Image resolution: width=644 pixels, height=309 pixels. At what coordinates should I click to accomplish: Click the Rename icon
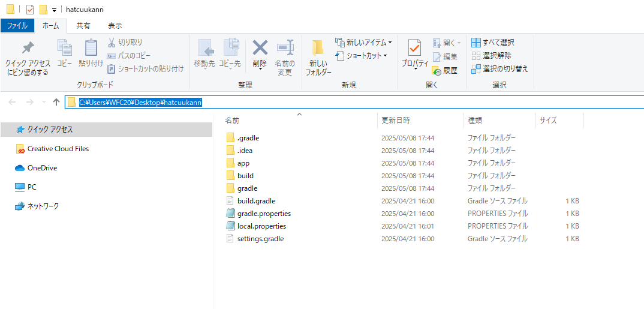(285, 47)
